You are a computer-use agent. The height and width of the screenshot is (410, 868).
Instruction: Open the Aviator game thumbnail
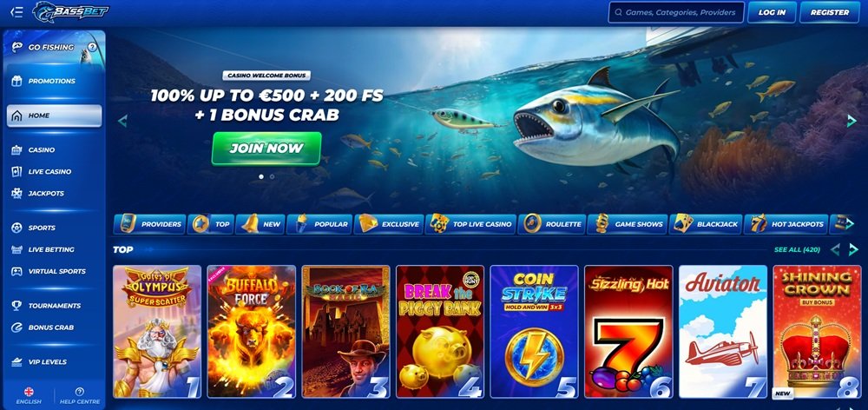click(x=723, y=331)
